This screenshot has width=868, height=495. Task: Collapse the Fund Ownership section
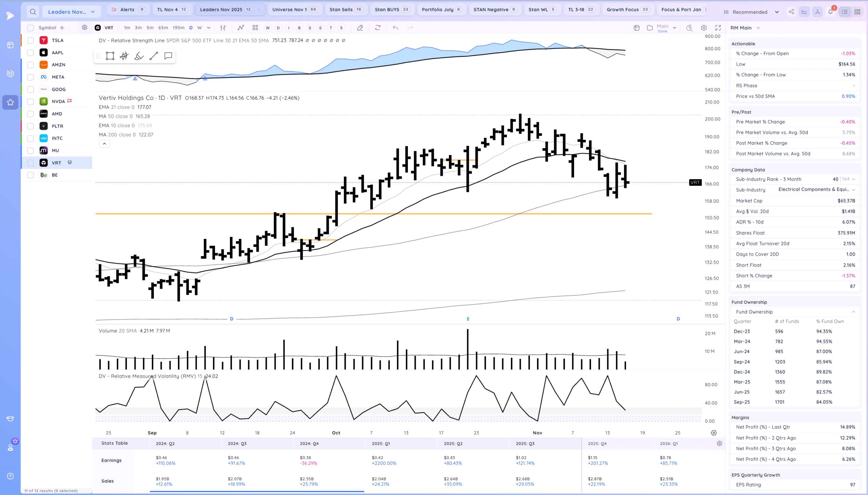click(853, 312)
